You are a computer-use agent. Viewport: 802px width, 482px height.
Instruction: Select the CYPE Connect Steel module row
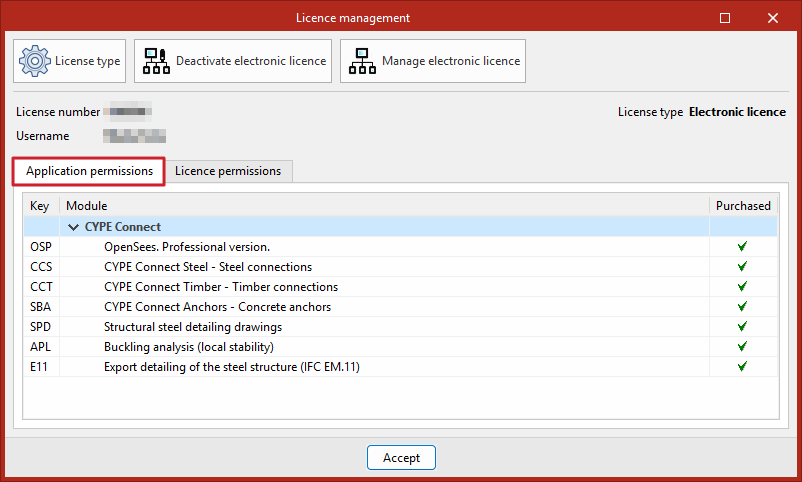point(400,267)
